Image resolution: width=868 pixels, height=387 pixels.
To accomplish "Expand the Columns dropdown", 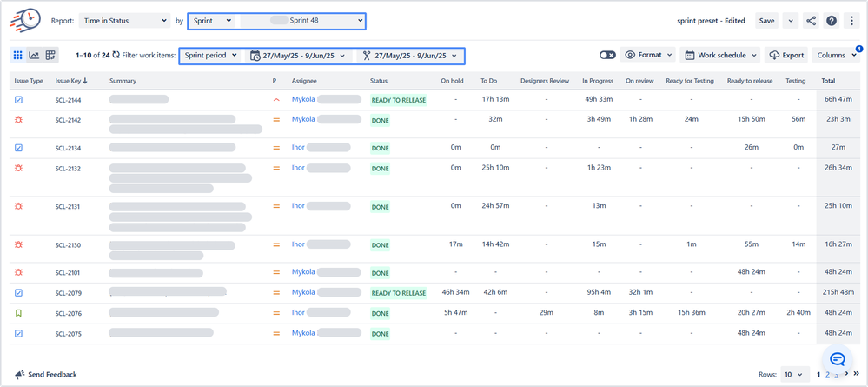I will tap(837, 55).
